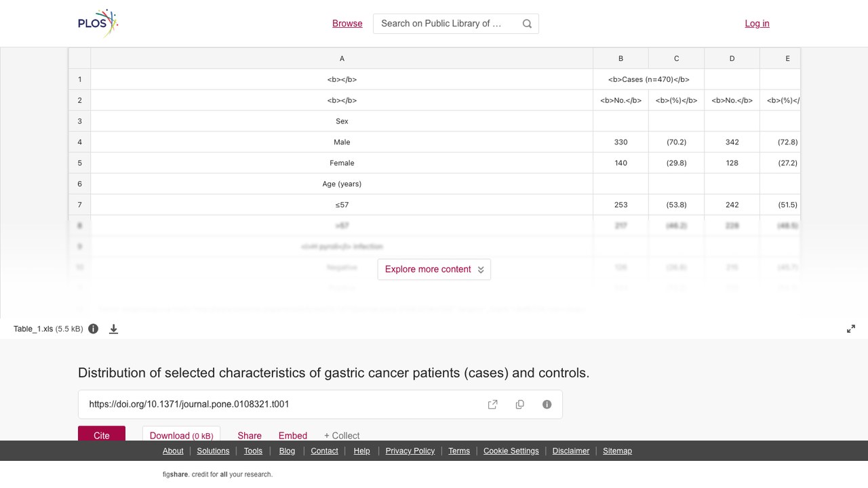Image resolution: width=868 pixels, height=488 pixels.
Task: Expand Explore more content
Action: click(x=434, y=269)
